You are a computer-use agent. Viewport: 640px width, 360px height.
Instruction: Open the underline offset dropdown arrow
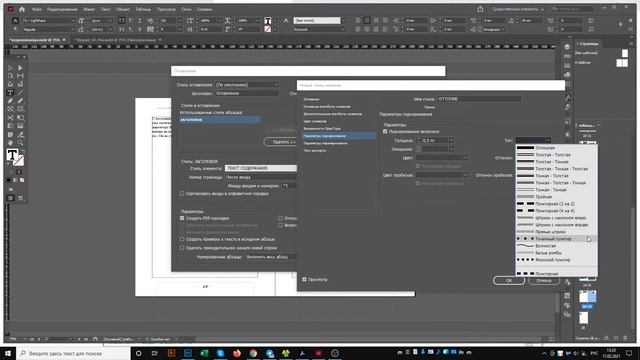point(451,149)
